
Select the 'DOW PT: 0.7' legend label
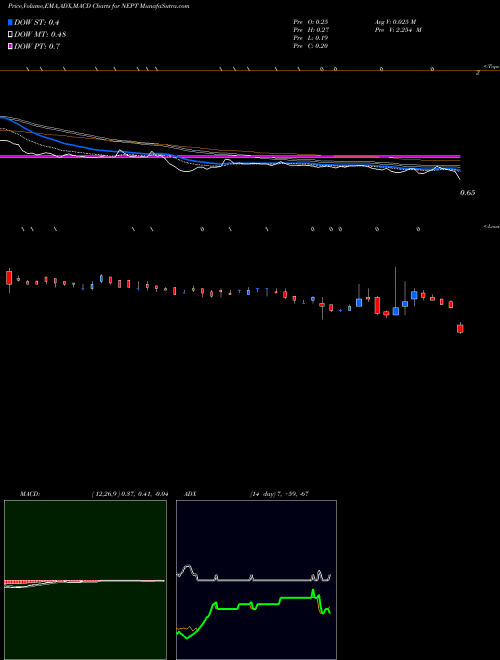coord(37,46)
